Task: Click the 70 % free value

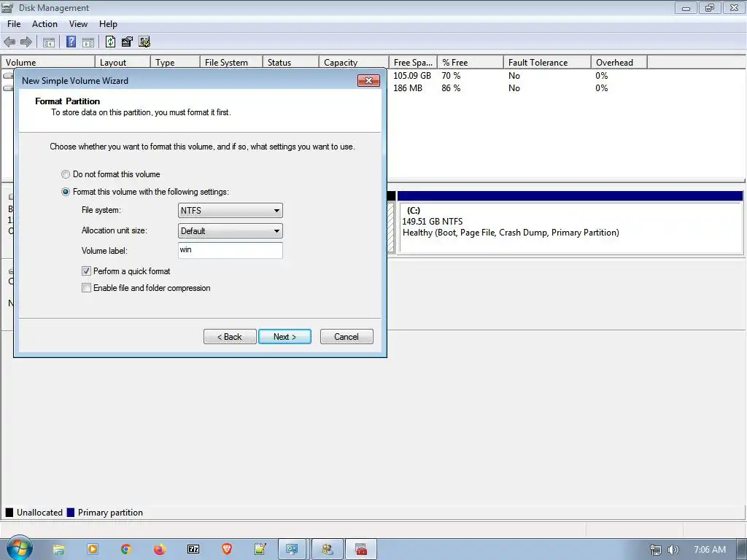Action: pyautogui.click(x=451, y=76)
